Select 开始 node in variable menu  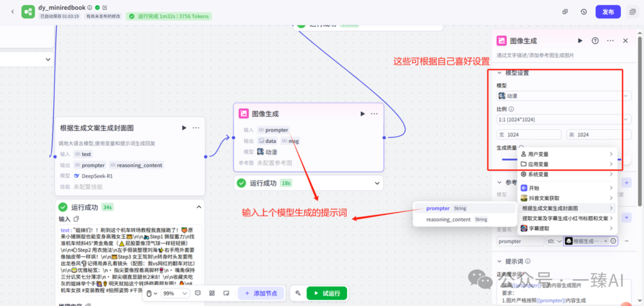click(x=567, y=188)
